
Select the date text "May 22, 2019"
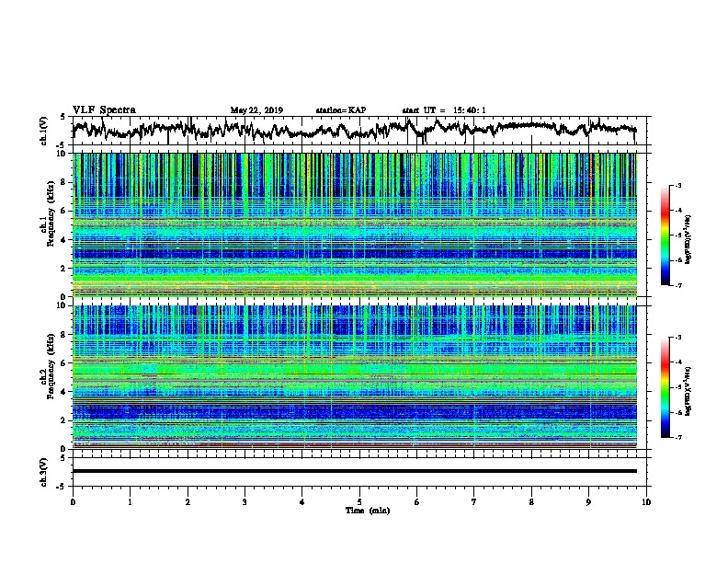click(256, 110)
